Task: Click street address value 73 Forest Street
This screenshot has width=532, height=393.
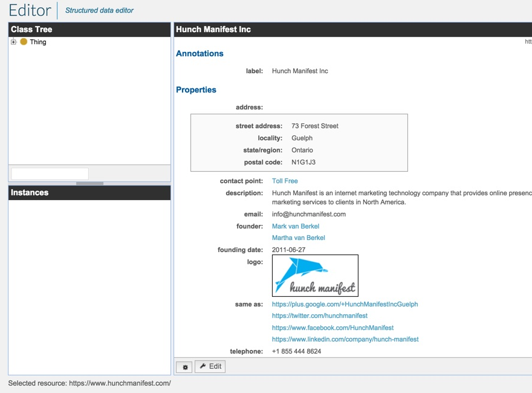Action: coord(315,126)
